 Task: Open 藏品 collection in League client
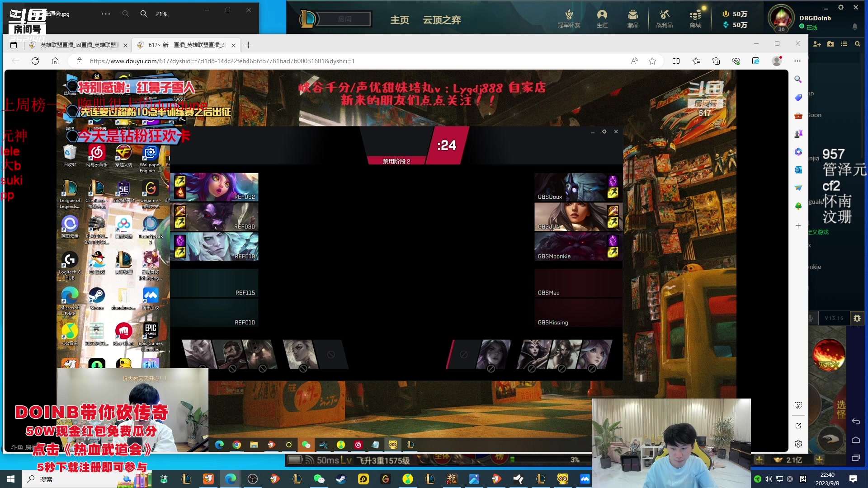click(633, 19)
